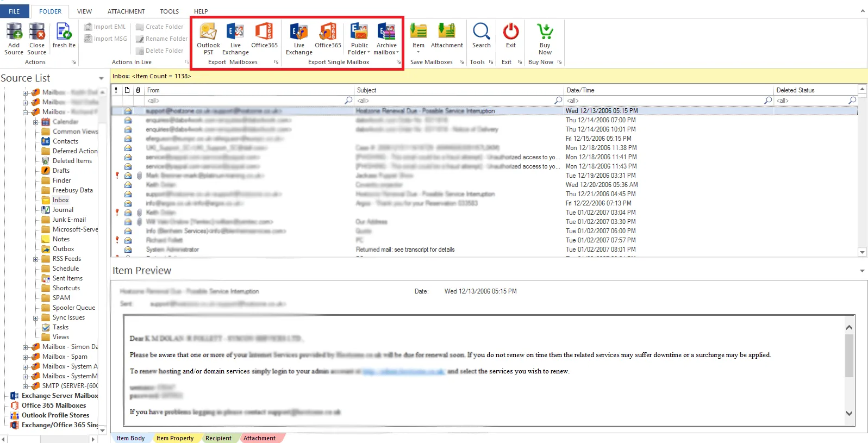Click search icon in Subject filter
868x443 pixels.
[x=558, y=101]
